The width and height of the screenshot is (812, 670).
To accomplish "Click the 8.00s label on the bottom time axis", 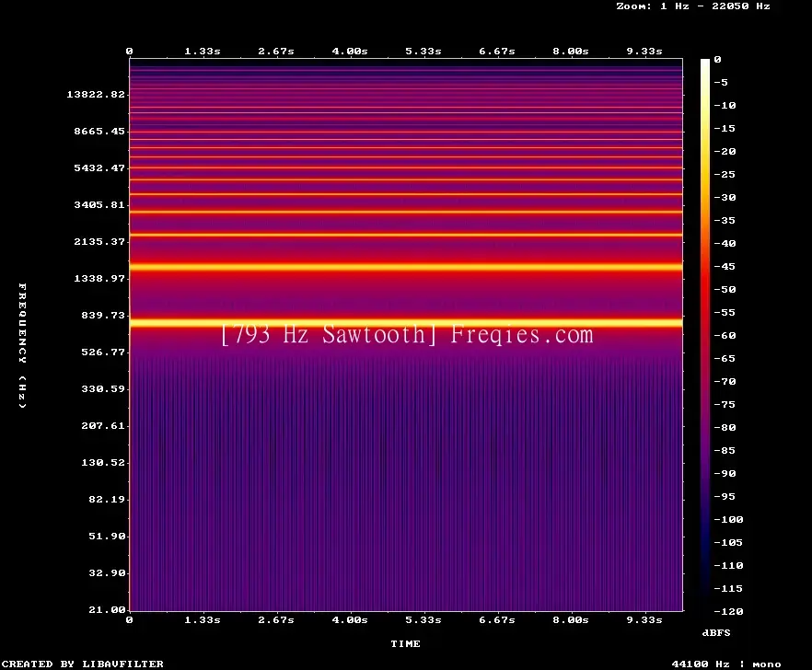I will click(x=570, y=619).
